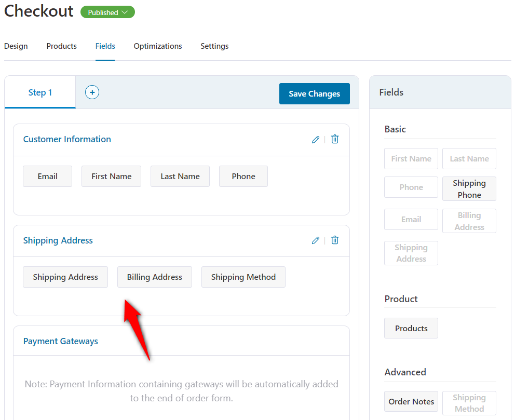Open the Published status dropdown
Image resolution: width=515 pixels, height=420 pixels.
108,12
